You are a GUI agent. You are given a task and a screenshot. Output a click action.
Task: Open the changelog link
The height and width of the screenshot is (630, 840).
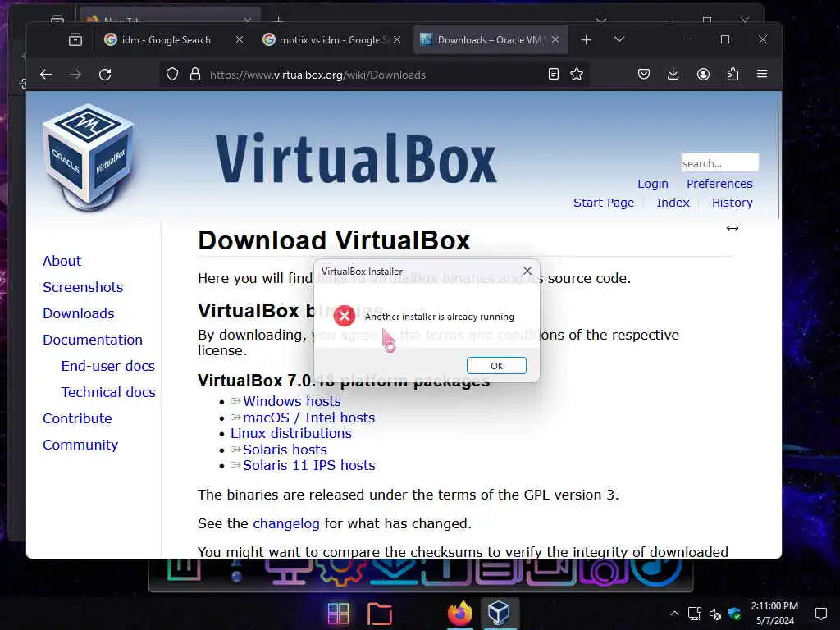pos(286,523)
